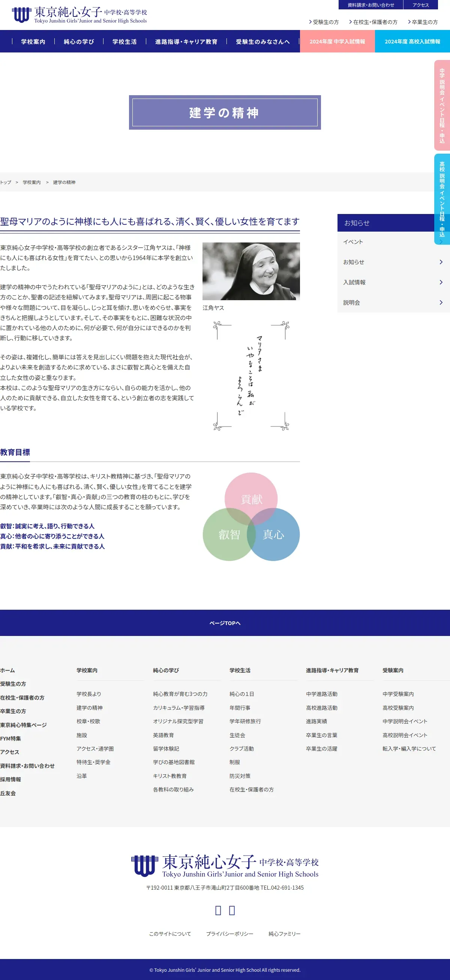
Task: Open footer ホーム link
Action: coord(7,670)
